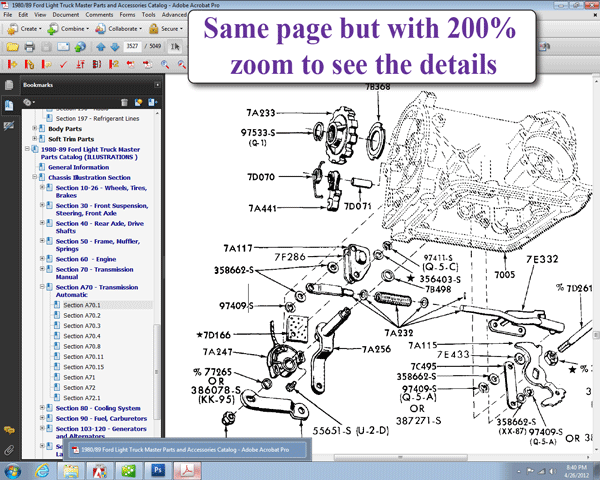The width and height of the screenshot is (600, 480).
Task: Open the View menu
Action: [x=40, y=15]
